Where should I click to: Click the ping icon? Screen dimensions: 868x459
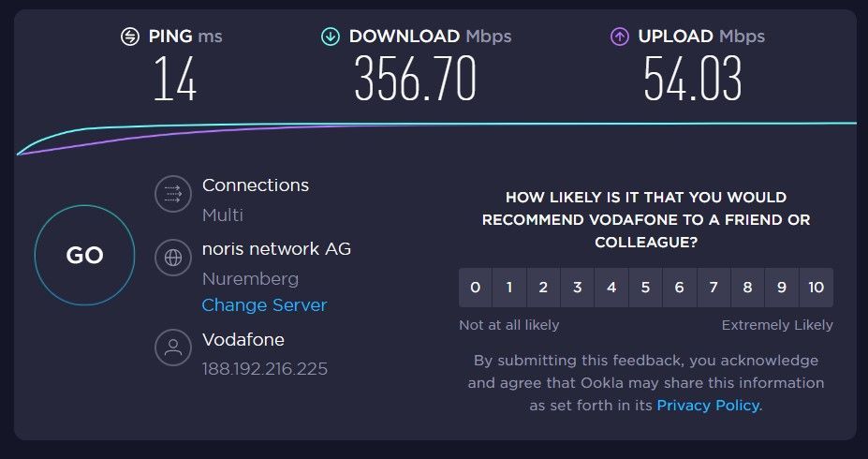click(x=130, y=37)
